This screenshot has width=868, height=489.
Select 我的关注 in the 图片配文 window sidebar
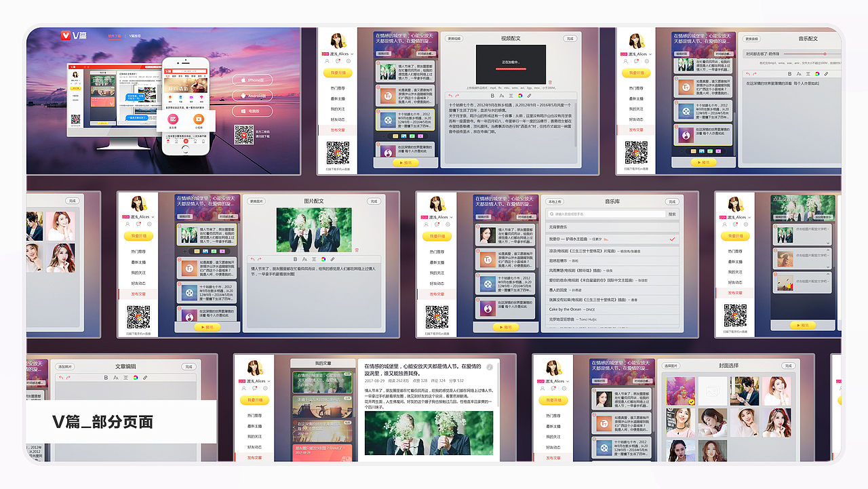(x=138, y=273)
